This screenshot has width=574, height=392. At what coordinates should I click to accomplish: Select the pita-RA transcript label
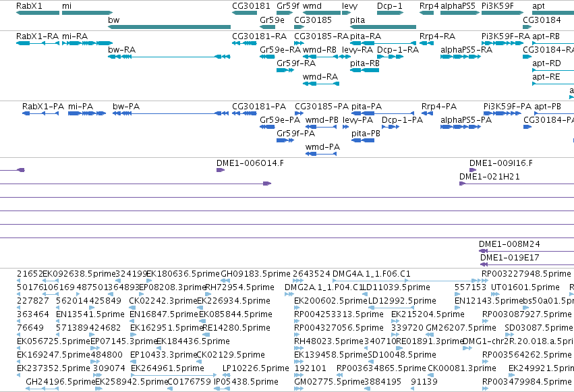tap(366, 36)
